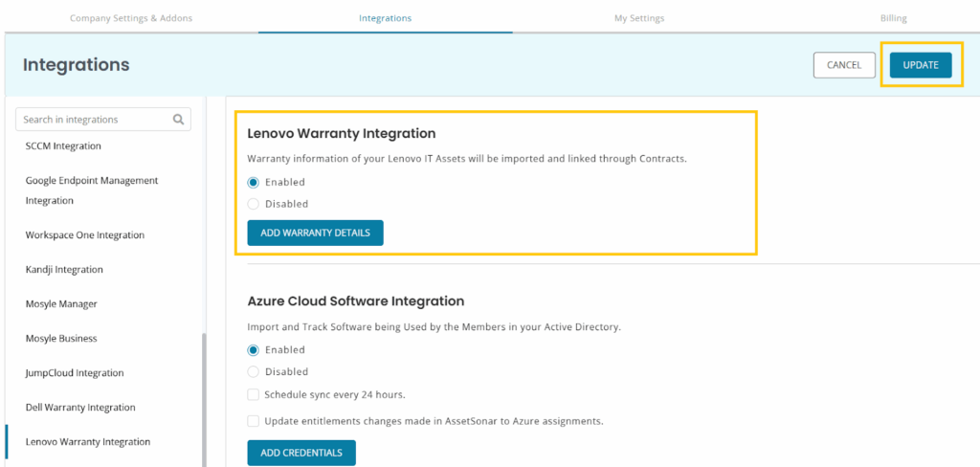Focus the Search in integrations field
Image resolution: width=980 pixels, height=467 pixels.
click(103, 120)
